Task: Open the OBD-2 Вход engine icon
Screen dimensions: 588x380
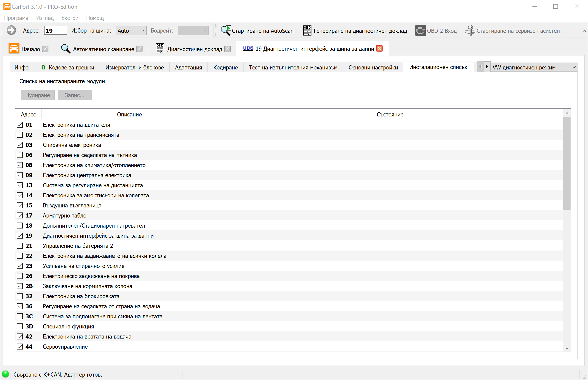Action: (420, 31)
